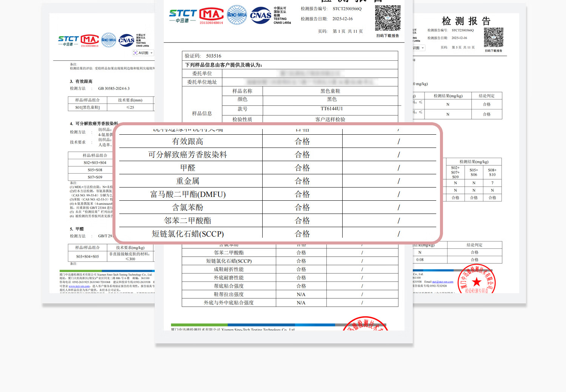Click the STCT logo on the left report
The height and width of the screenshot is (392, 566).
coord(68,41)
